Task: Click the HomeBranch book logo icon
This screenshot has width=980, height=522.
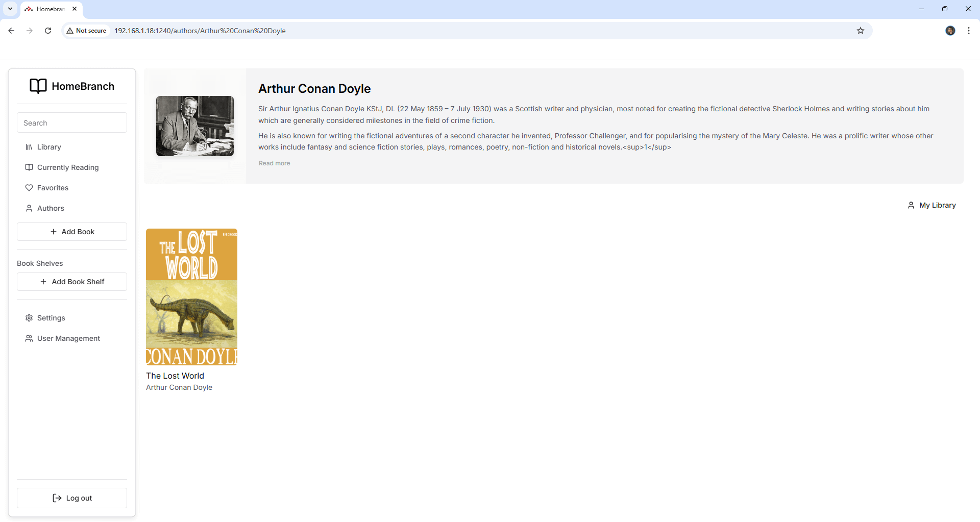Action: [x=38, y=86]
